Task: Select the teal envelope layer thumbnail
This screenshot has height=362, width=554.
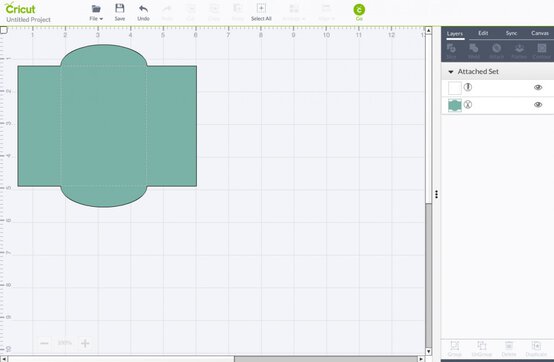Action: tap(455, 105)
